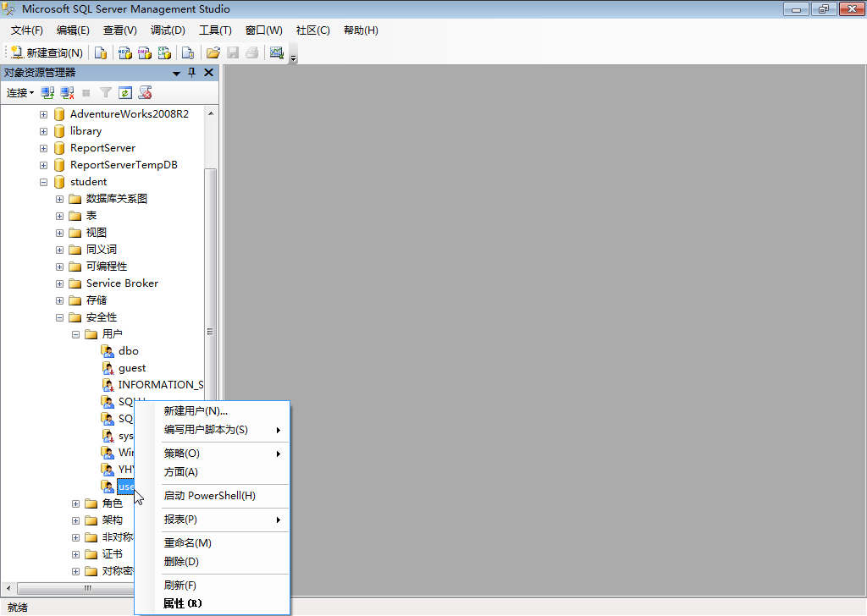The width and height of the screenshot is (867, 616).
Task: Click the Disconnect server icon
Action: [67, 93]
